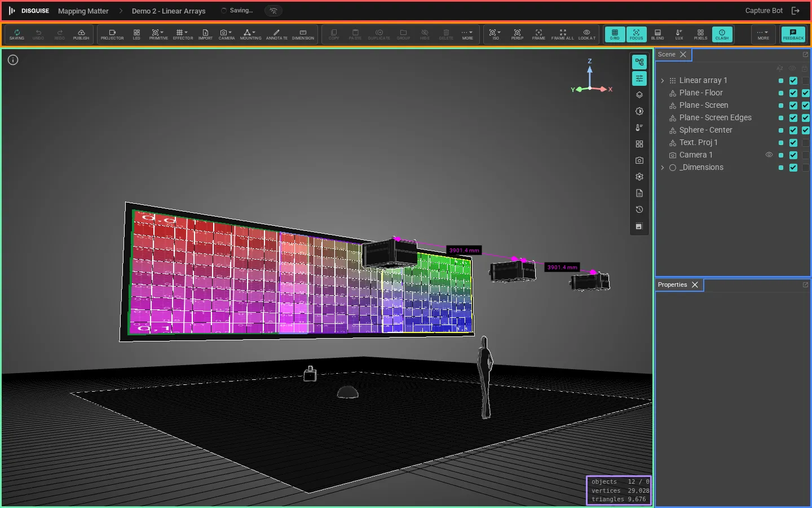Click the Feedback button
The height and width of the screenshot is (508, 812).
click(x=793, y=34)
